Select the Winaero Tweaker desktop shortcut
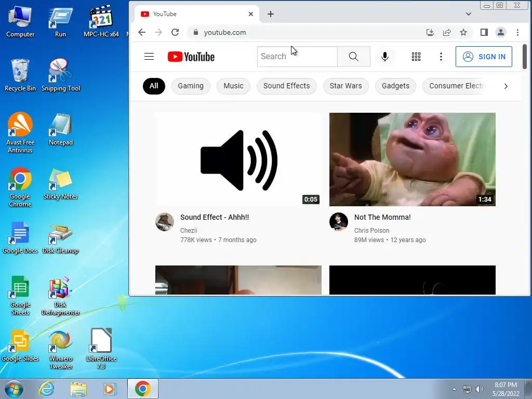This screenshot has width=532, height=399. (x=61, y=350)
